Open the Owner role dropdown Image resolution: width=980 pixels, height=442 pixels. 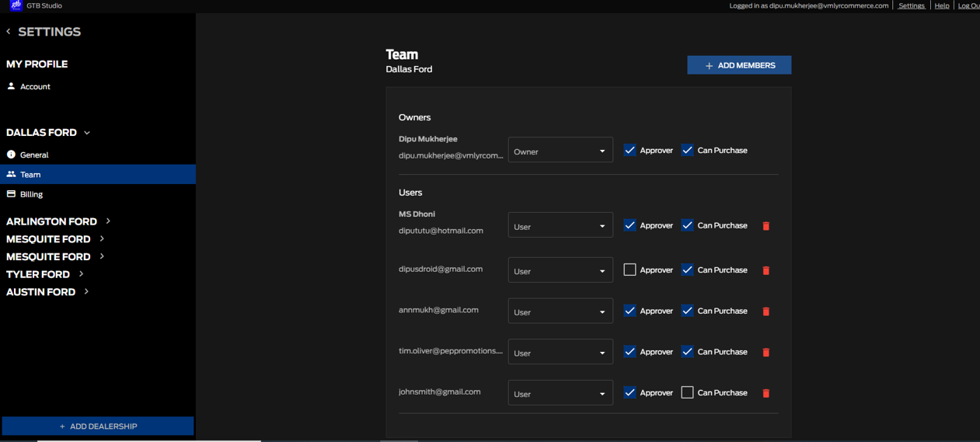(560, 151)
